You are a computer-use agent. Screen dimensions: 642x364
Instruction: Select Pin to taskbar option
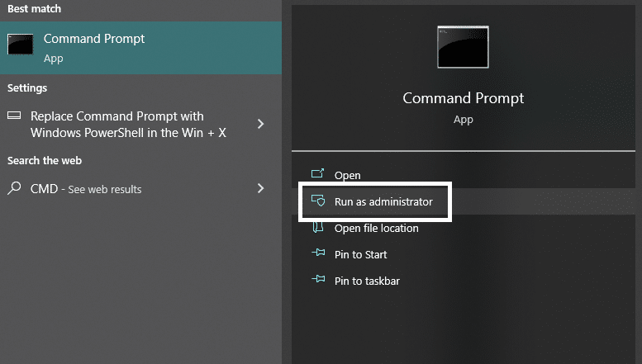367,281
